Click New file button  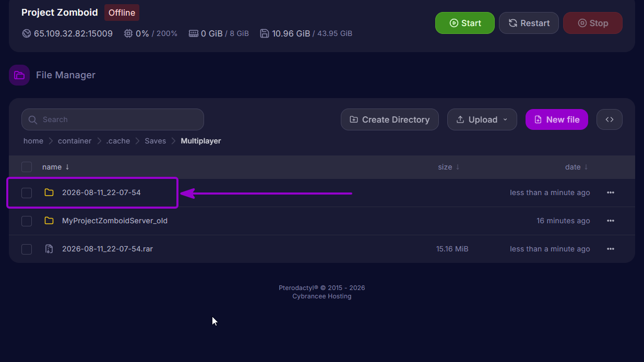click(557, 119)
